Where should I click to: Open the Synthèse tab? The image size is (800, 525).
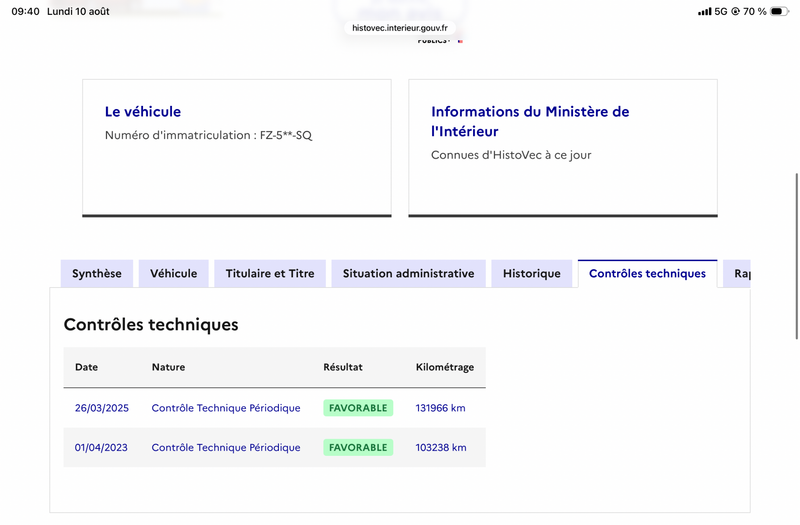[96, 273]
